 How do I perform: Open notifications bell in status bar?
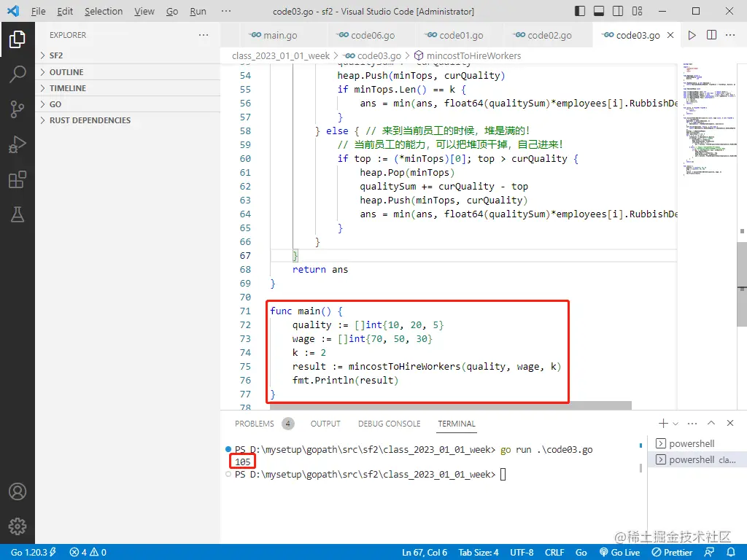tap(730, 552)
